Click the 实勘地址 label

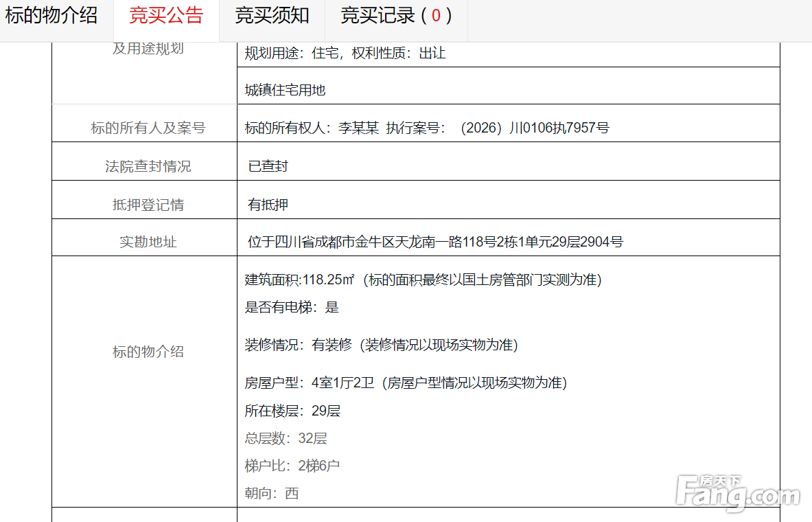coord(148,242)
